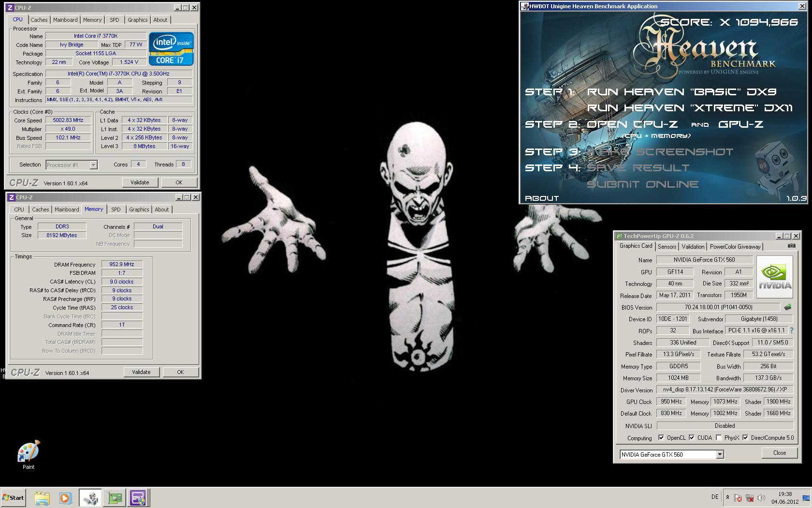Click the DRAM Frequency value 952.9 MHz

pos(122,264)
